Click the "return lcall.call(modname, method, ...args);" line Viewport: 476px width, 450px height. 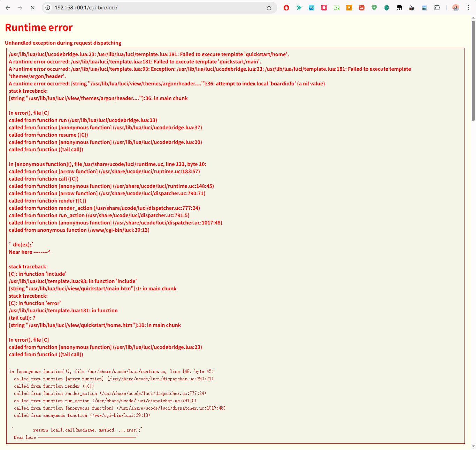pyautogui.click(x=77, y=430)
